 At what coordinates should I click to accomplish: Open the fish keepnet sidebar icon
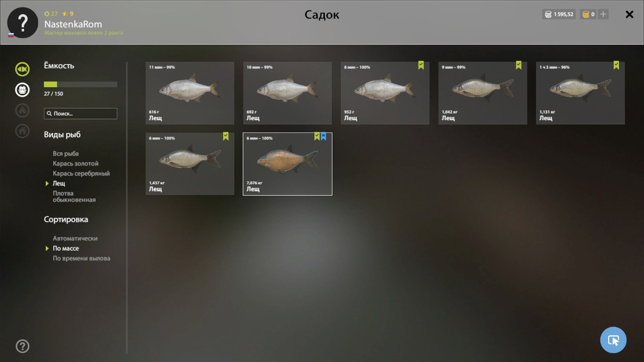tap(22, 69)
